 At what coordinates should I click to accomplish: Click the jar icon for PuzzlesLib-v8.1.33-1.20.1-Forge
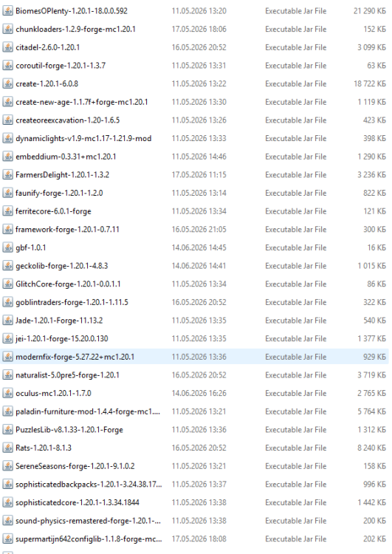click(x=8, y=429)
